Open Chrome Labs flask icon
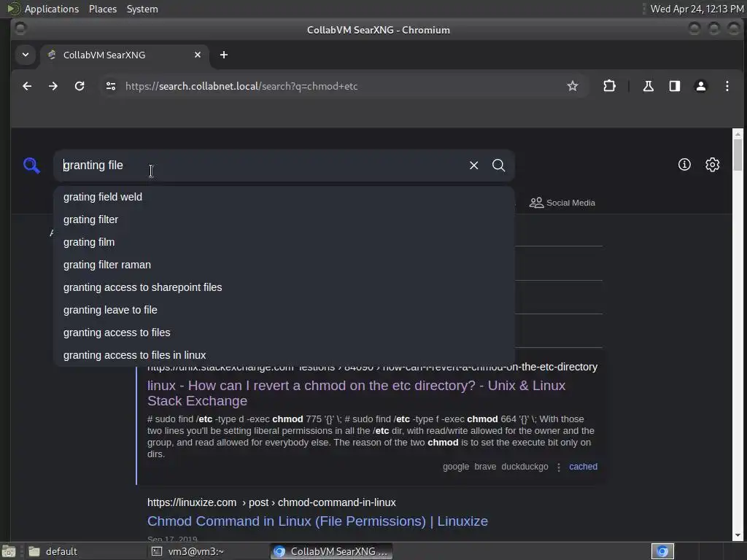 pyautogui.click(x=648, y=86)
